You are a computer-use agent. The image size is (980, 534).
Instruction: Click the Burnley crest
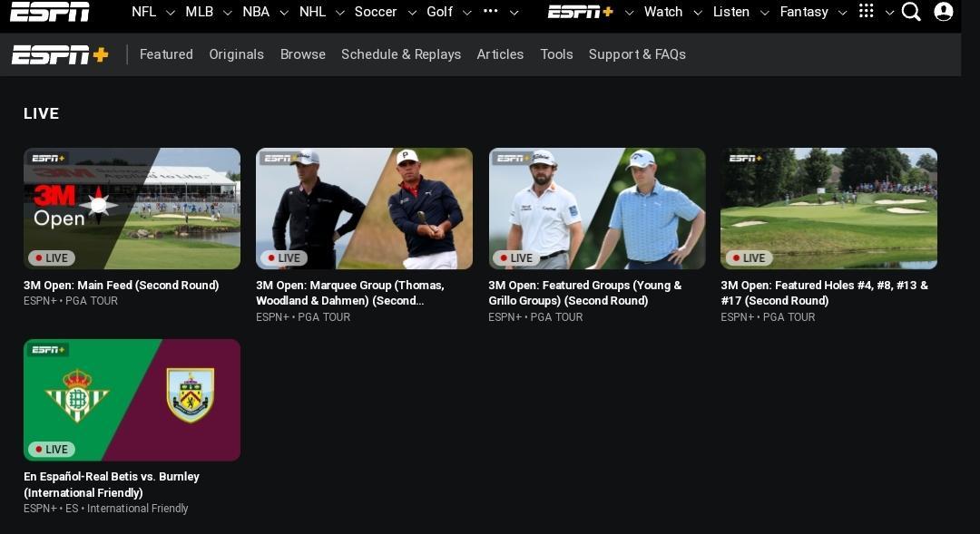click(x=191, y=394)
